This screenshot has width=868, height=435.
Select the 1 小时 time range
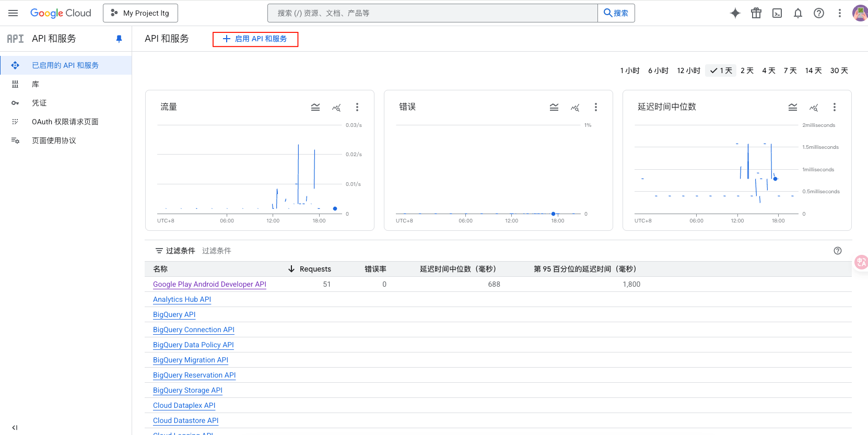pyautogui.click(x=630, y=70)
